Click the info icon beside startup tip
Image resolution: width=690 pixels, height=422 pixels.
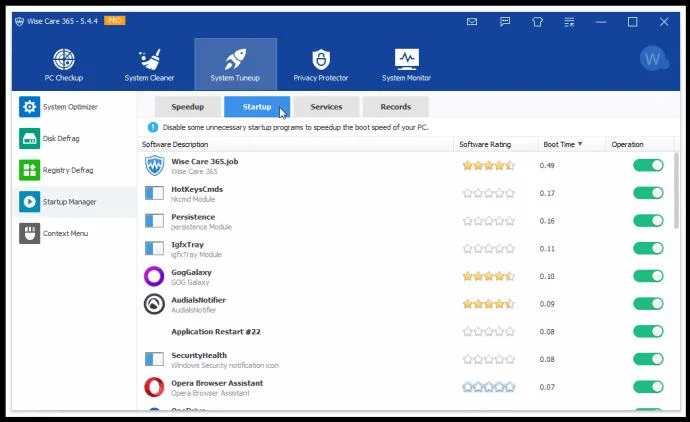tap(153, 127)
